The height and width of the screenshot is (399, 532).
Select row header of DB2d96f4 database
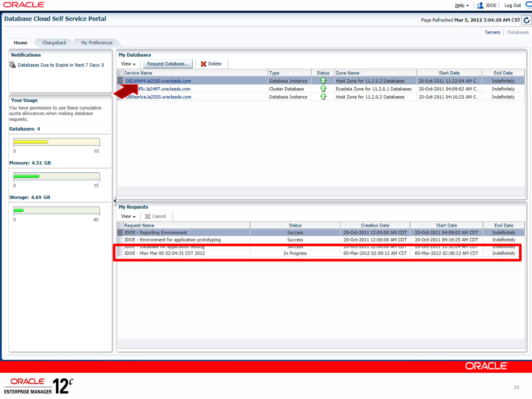(120, 81)
